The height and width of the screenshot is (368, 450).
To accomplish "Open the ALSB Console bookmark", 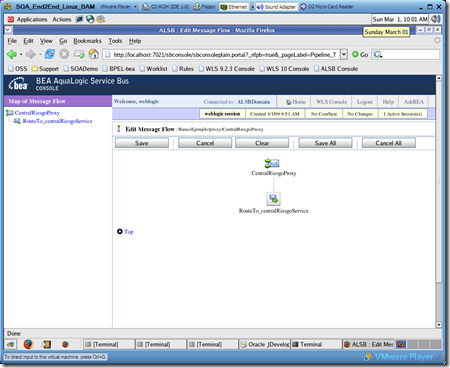I will point(336,69).
